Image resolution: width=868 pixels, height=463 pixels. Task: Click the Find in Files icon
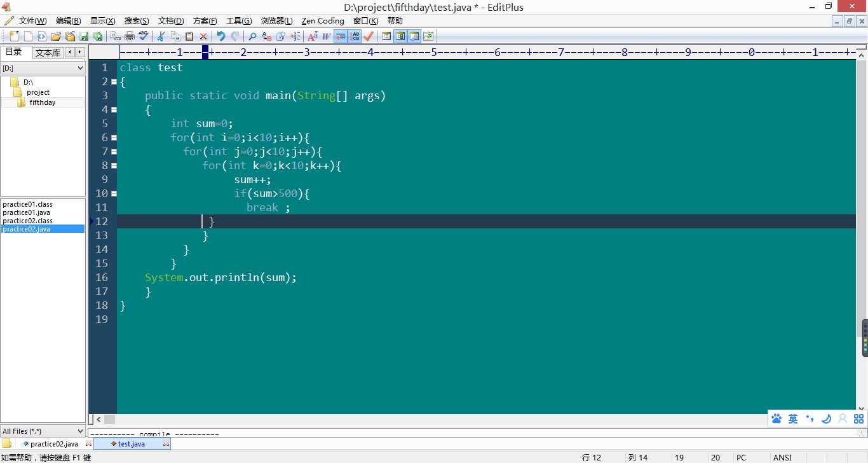280,36
